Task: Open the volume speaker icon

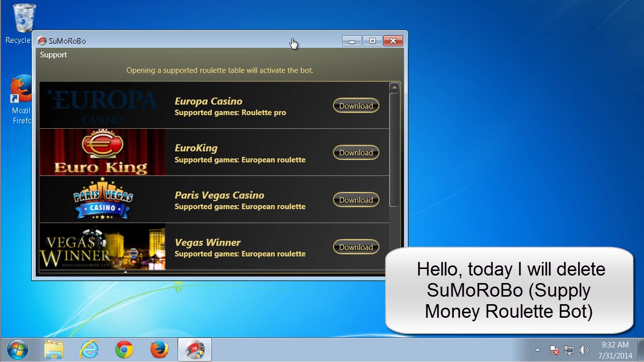Action: [x=584, y=350]
